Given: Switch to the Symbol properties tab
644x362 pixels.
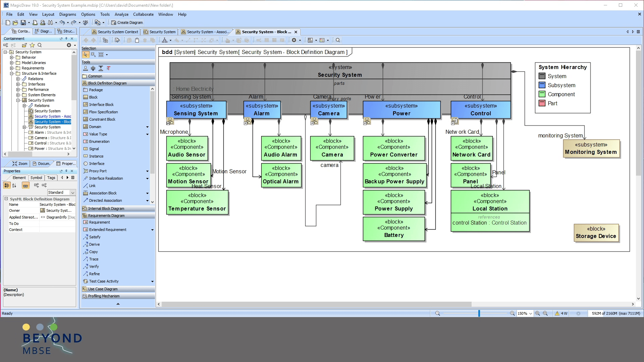Looking at the screenshot, I should pos(36,178).
